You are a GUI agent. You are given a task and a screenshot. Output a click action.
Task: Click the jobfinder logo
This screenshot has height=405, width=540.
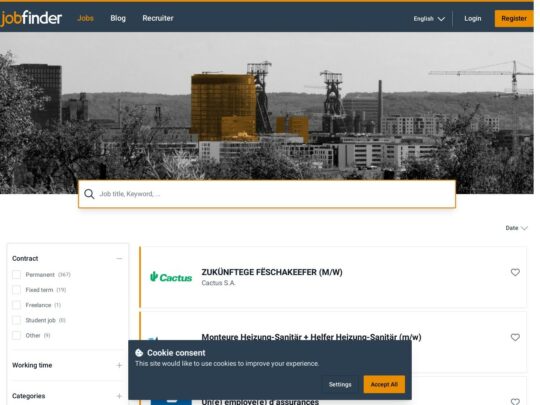tap(31, 18)
